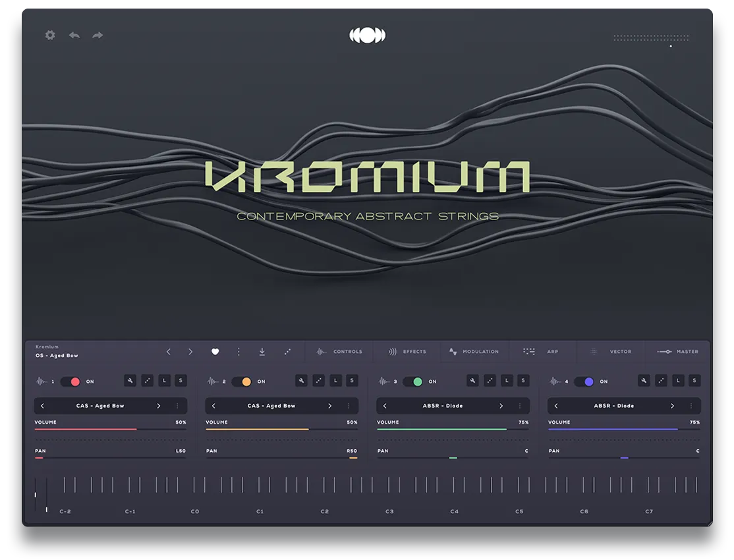Open the Modulation tab
Screen dimensions: 734x560
[474, 352]
